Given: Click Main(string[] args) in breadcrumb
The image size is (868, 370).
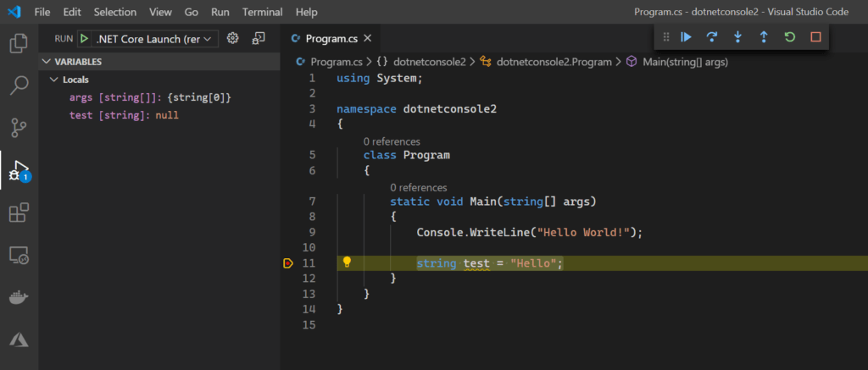Looking at the screenshot, I should [685, 62].
